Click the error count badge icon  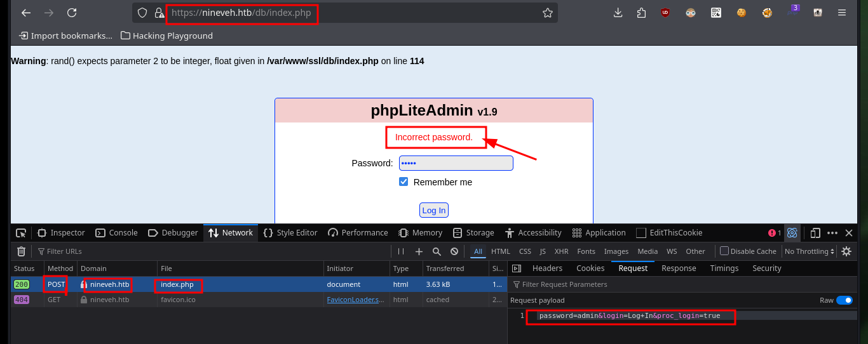point(775,233)
